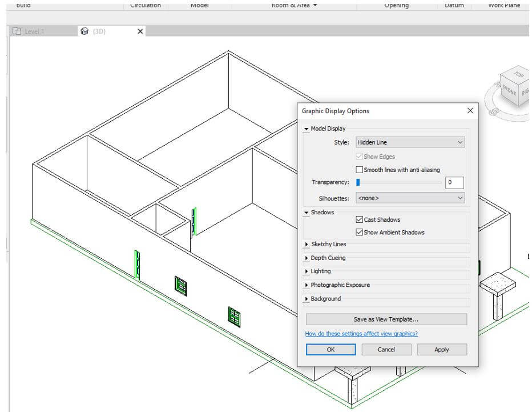This screenshot has height=412, width=532.
Task: Enable Smooth lines with anti-aliasing
Action: tap(360, 169)
